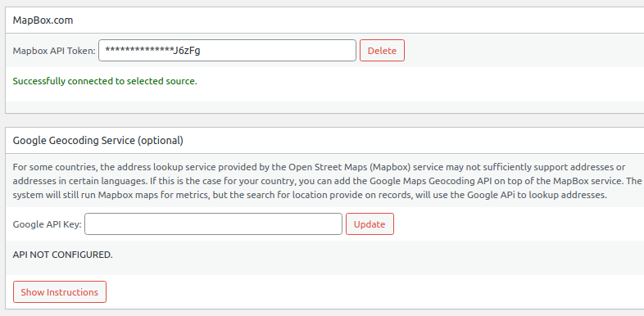
Task: Click the 'API NOT CONFIGURED.' status text
Action: tap(63, 255)
